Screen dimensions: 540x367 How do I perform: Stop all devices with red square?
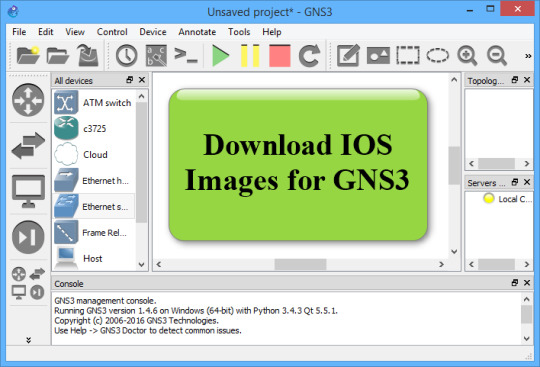click(280, 55)
